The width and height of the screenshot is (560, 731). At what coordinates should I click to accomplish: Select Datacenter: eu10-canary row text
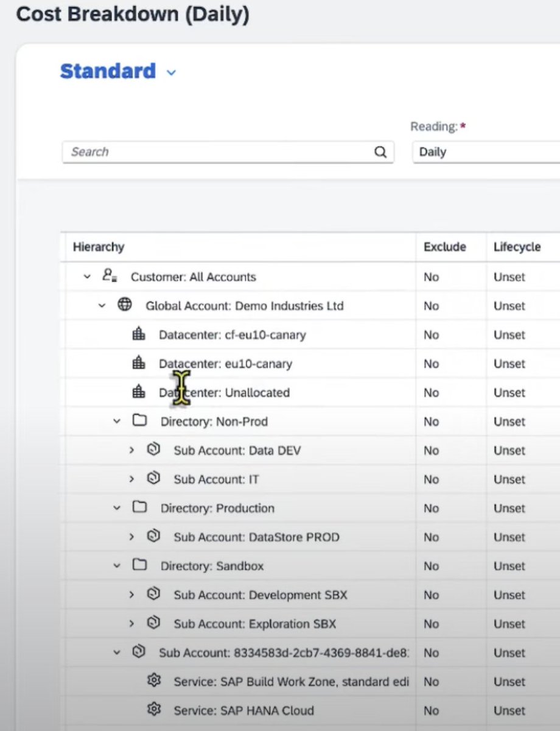[226, 364]
